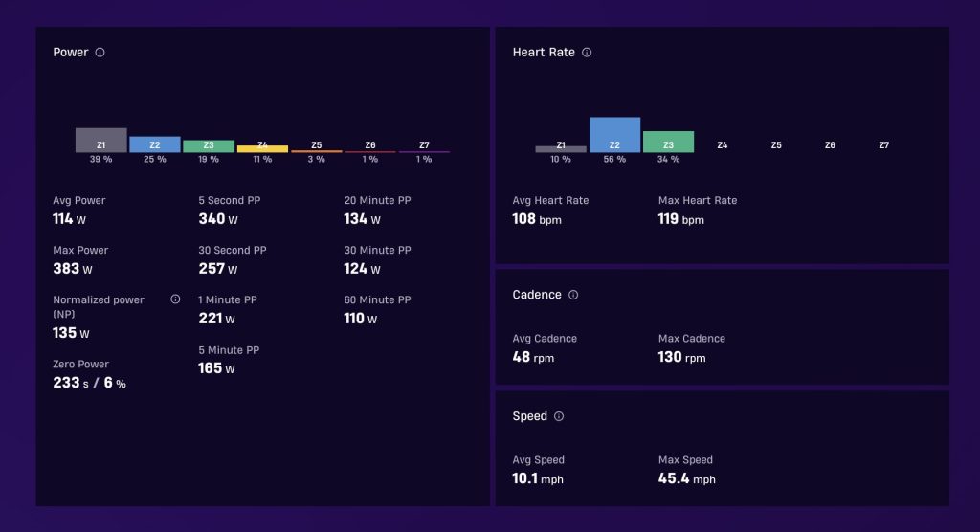Click the yellow Z4 power zone bar
This screenshot has height=532, width=980.
click(262, 148)
